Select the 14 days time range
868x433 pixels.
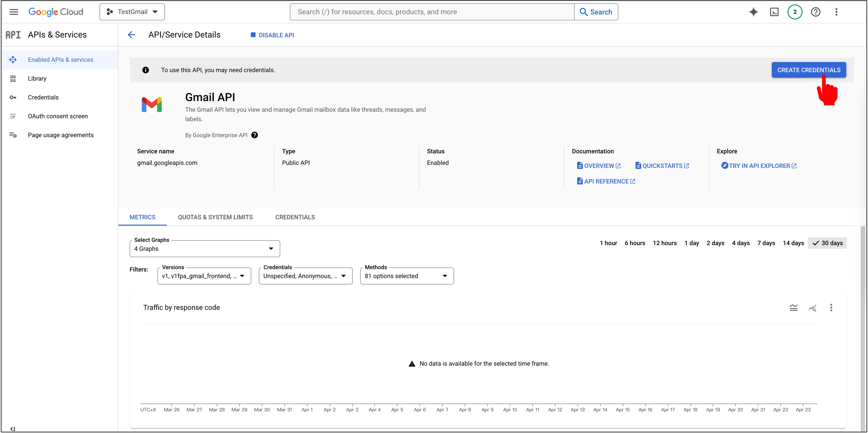pos(793,243)
